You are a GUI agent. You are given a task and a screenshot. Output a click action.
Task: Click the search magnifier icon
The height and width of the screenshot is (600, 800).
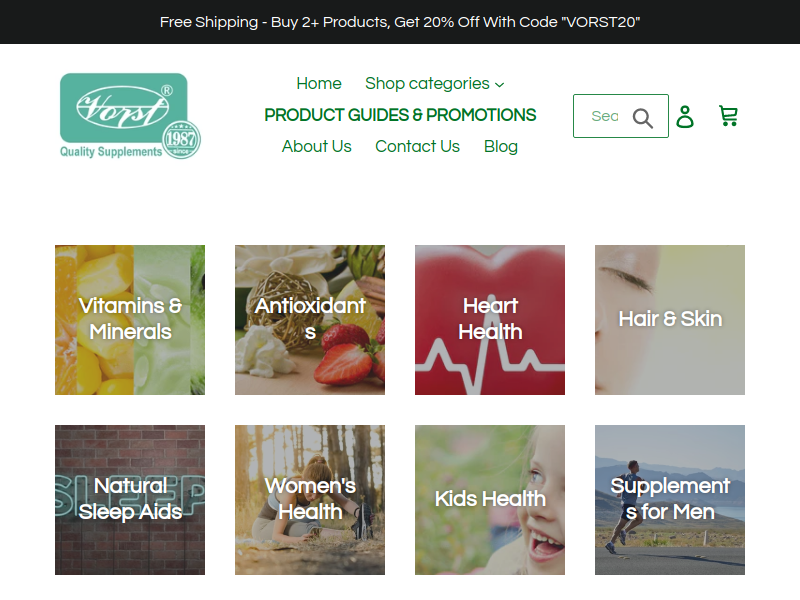[643, 118]
